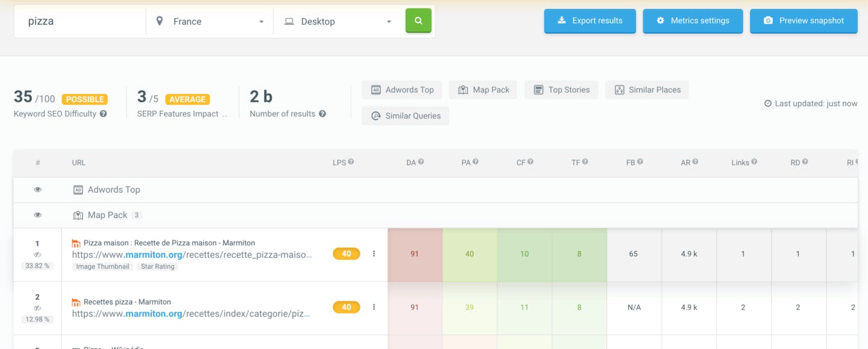Click the 33.82 % traffic share
Viewport: 868px width, 349px height.
37,265
